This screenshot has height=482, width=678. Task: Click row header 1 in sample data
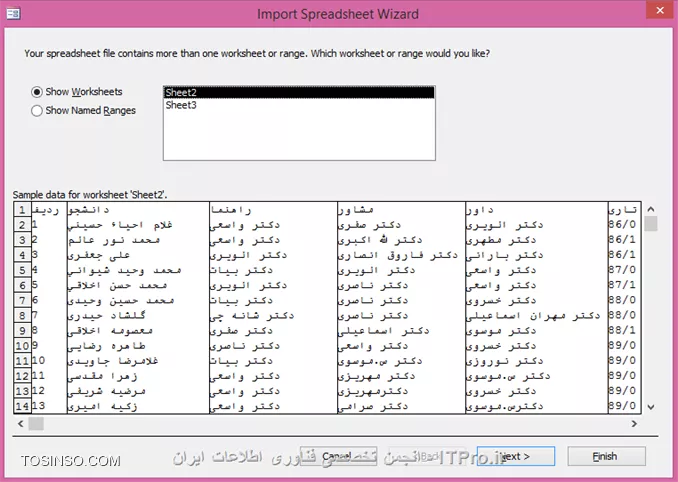(22, 210)
